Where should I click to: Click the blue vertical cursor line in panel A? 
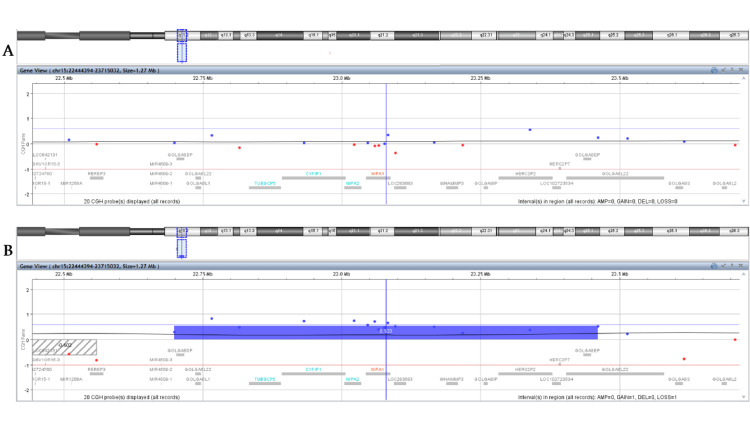[386, 144]
